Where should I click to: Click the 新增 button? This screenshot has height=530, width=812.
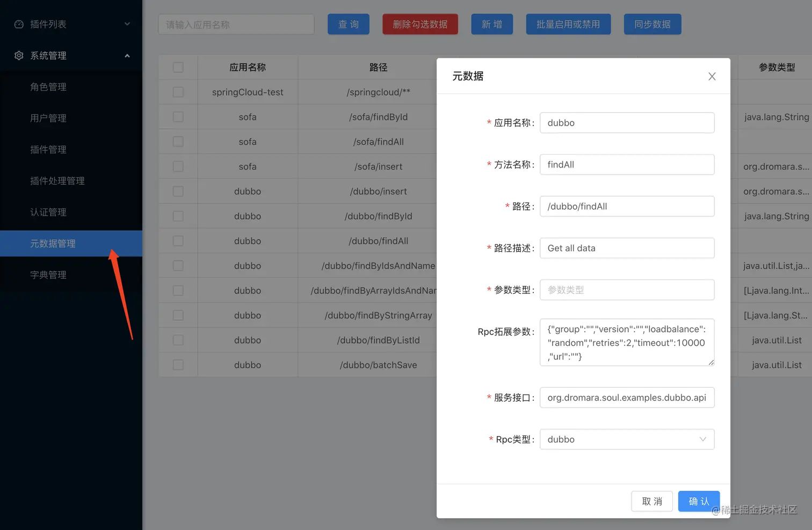[x=492, y=24]
